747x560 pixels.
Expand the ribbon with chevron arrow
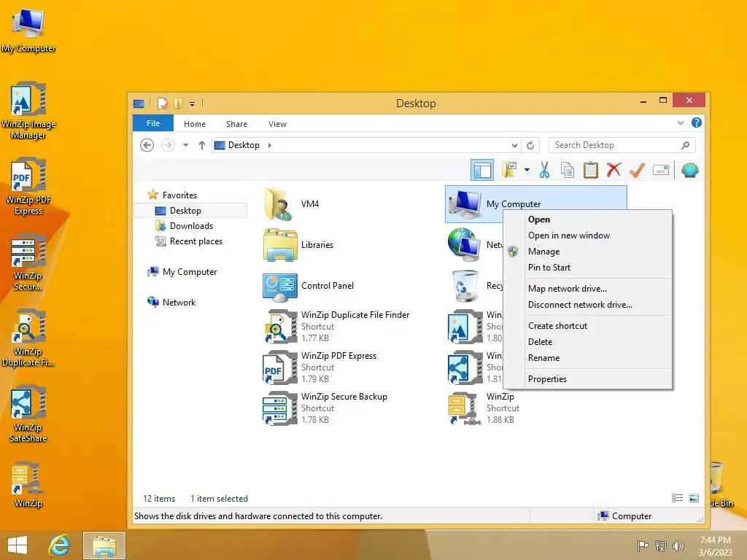pos(681,122)
